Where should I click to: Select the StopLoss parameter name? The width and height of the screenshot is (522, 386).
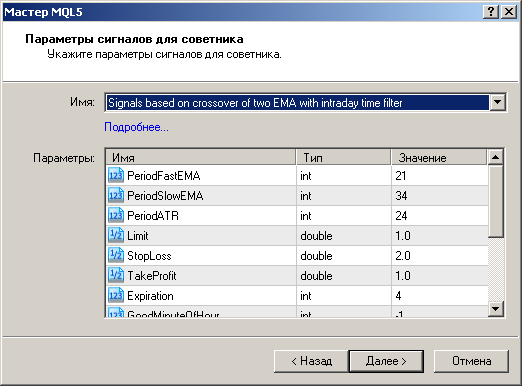(x=149, y=256)
